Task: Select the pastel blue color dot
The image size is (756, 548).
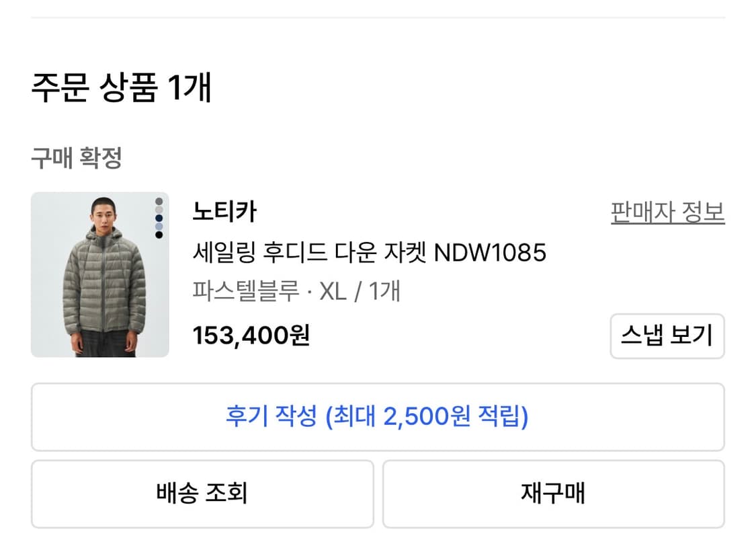Action: (159, 227)
